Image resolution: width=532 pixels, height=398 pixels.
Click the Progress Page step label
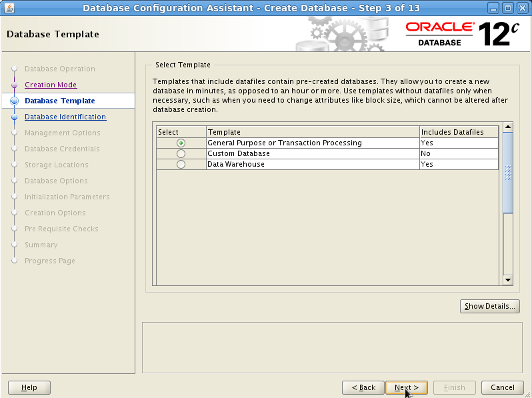[50, 261]
